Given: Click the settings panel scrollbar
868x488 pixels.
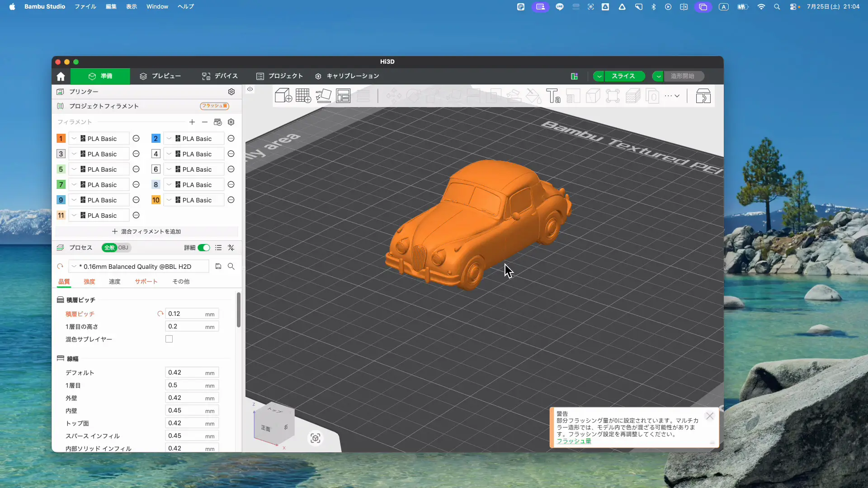Looking at the screenshot, I should [238, 310].
